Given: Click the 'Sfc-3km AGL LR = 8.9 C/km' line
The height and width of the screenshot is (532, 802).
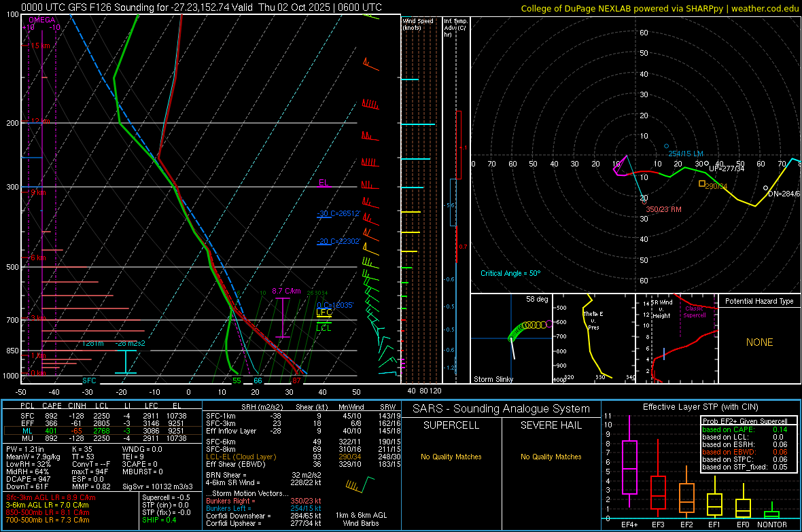Looking at the screenshot, I should [x=51, y=497].
